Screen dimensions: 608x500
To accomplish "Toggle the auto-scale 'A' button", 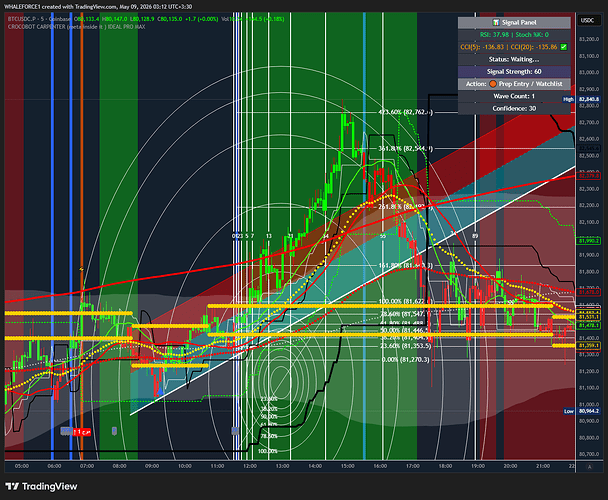I will (x=589, y=467).
